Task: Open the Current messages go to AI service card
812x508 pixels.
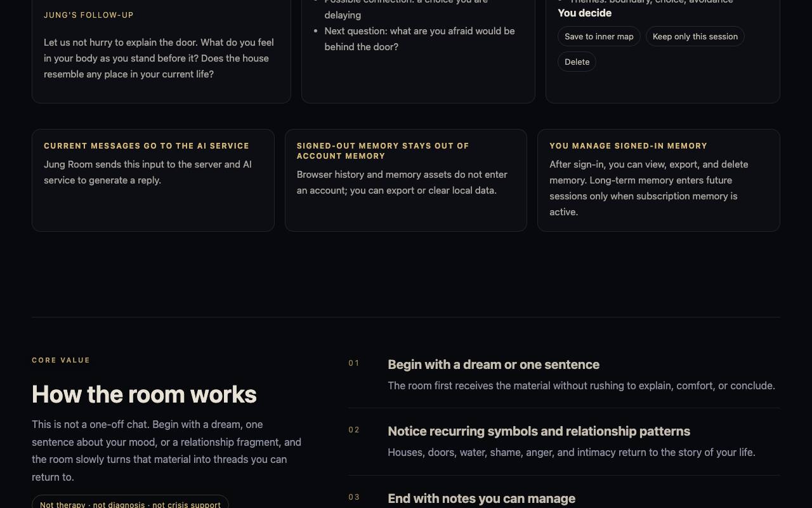Action: coord(153,180)
